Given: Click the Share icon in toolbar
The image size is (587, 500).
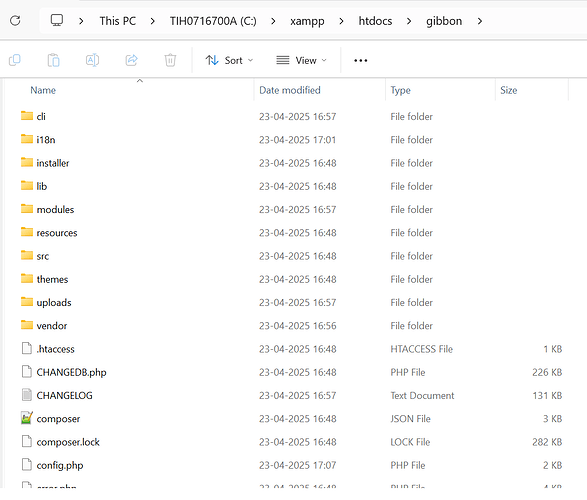Looking at the screenshot, I should tap(131, 60).
